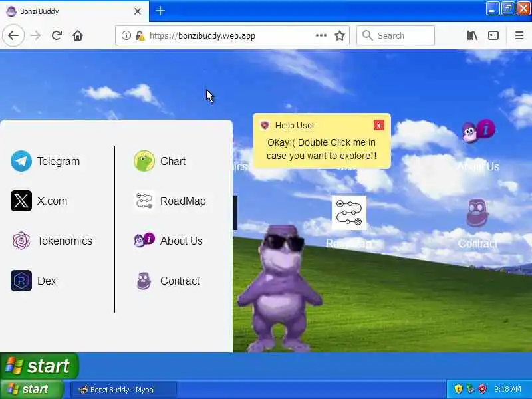Select the Bonzi Buddy browser tab

click(74, 11)
